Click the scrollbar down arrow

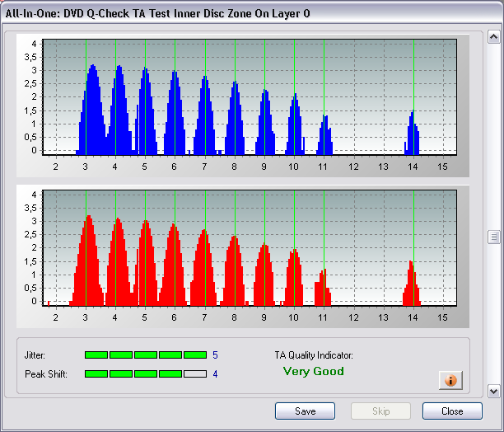tap(494, 392)
